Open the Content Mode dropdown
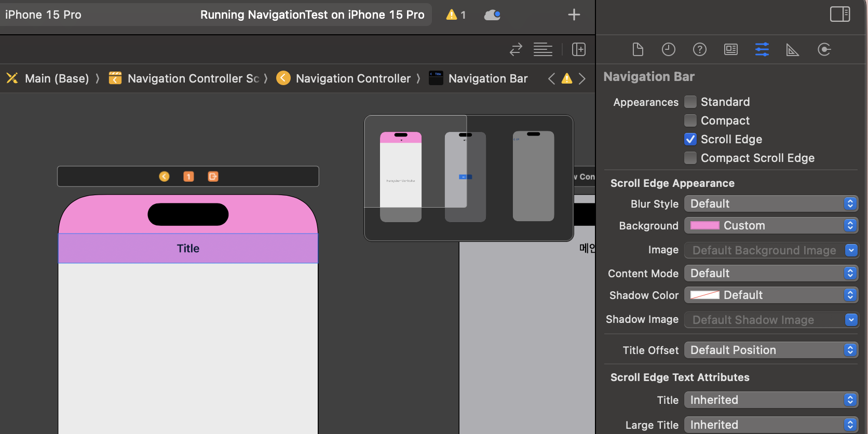The height and width of the screenshot is (434, 868). 771,273
